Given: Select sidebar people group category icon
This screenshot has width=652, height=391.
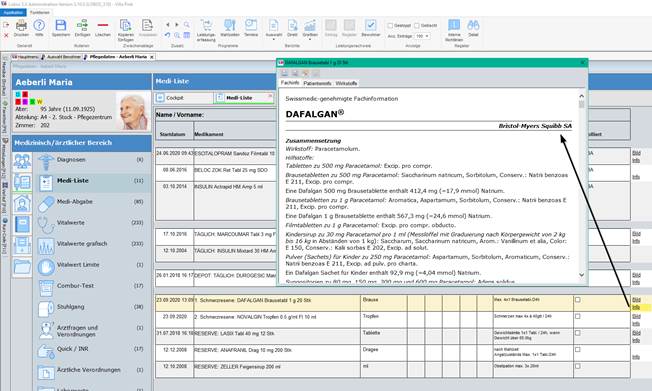Looking at the screenshot, I should pyautogui.click(x=22, y=161).
